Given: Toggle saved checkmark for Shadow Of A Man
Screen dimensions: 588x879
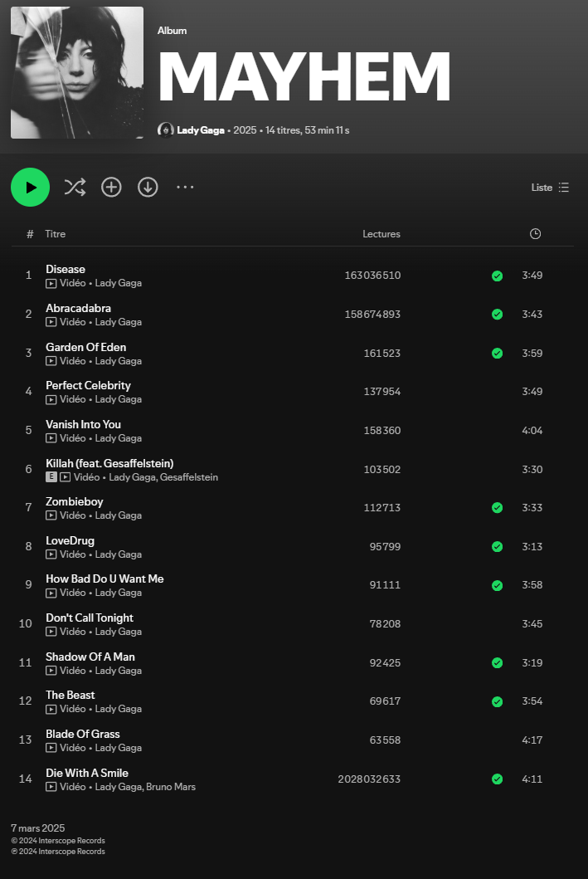Looking at the screenshot, I should (x=497, y=663).
